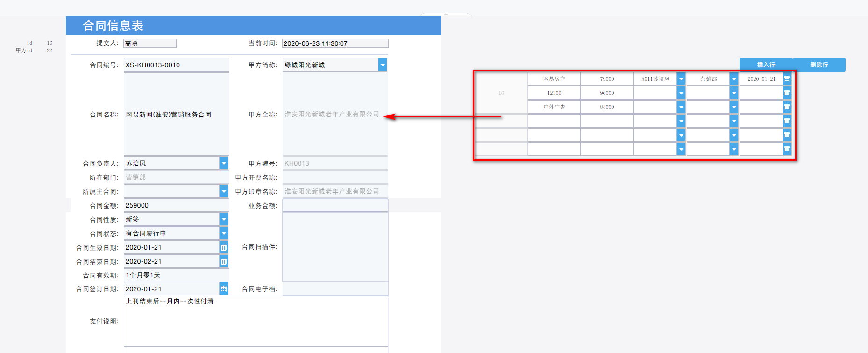This screenshot has height=353, width=868.
Task: Open calendar icon in 12306 row
Action: 787,93
